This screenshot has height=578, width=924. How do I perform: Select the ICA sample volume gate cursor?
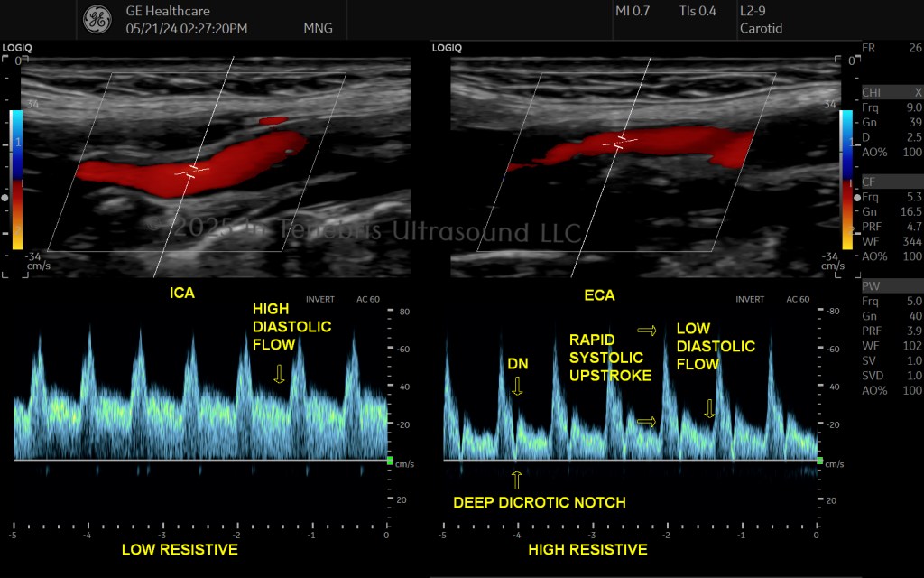[x=192, y=172]
